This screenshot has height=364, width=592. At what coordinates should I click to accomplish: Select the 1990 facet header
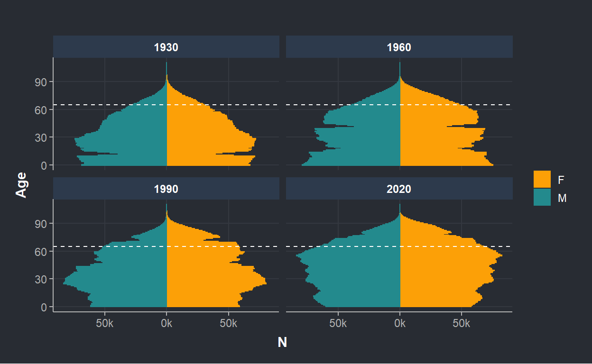click(166, 189)
